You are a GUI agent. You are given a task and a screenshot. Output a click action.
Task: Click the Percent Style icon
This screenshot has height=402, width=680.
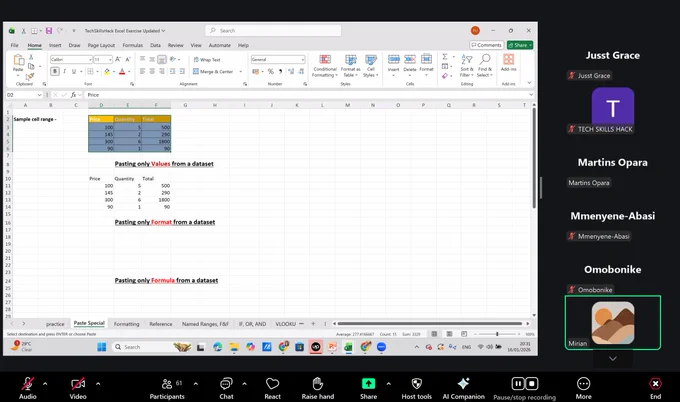(x=271, y=72)
